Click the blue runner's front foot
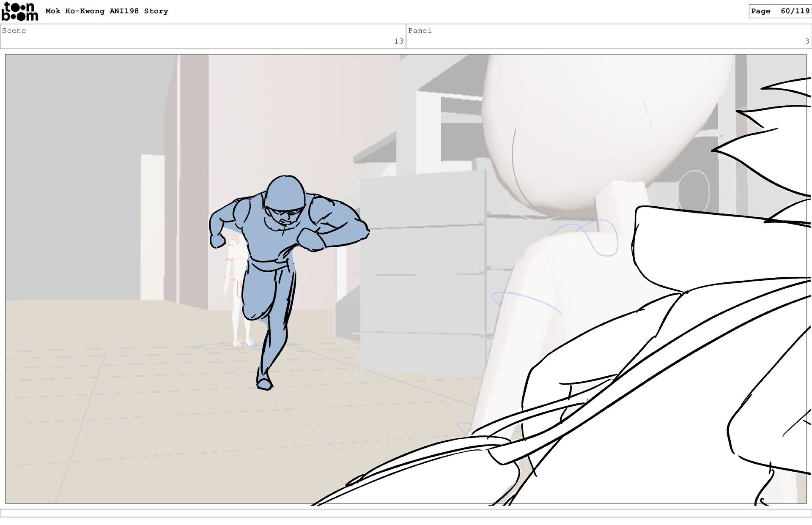 (265, 383)
